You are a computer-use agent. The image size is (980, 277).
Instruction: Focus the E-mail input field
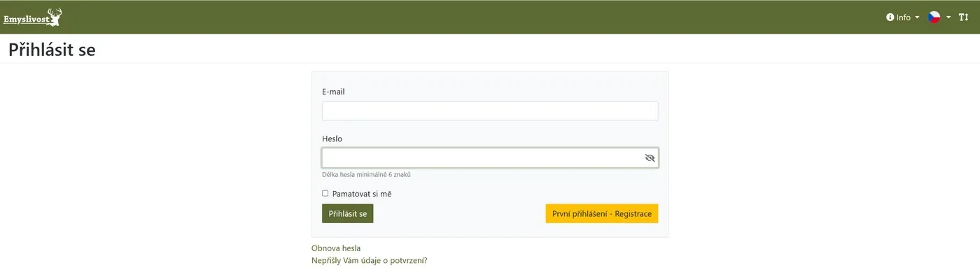pyautogui.click(x=490, y=111)
